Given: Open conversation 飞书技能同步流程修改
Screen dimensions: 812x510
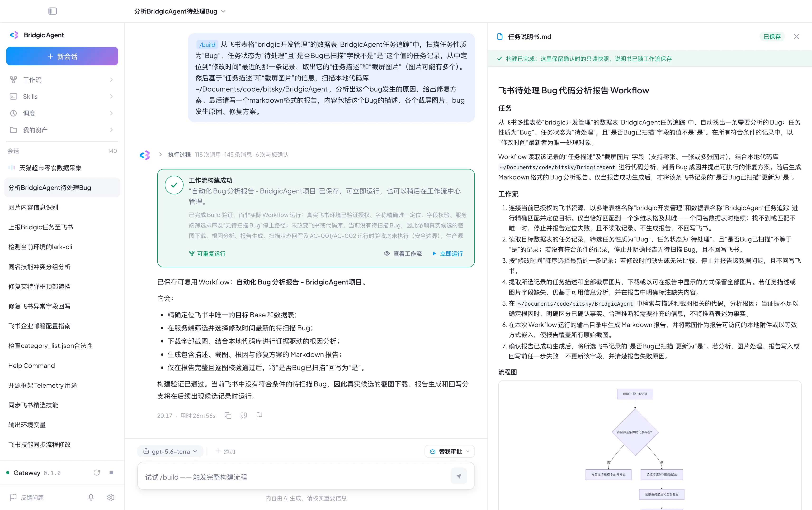Looking at the screenshot, I should click(62, 444).
